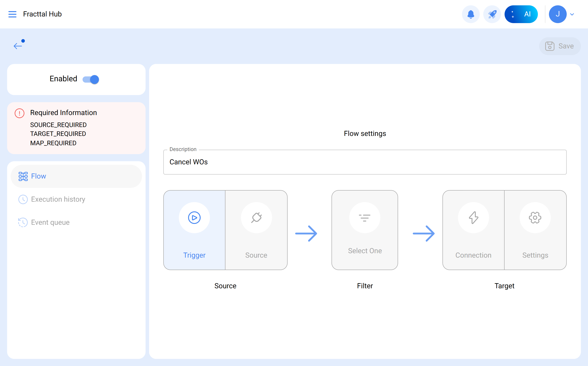Click the J user avatar
This screenshot has height=366, width=588.
tap(558, 14)
